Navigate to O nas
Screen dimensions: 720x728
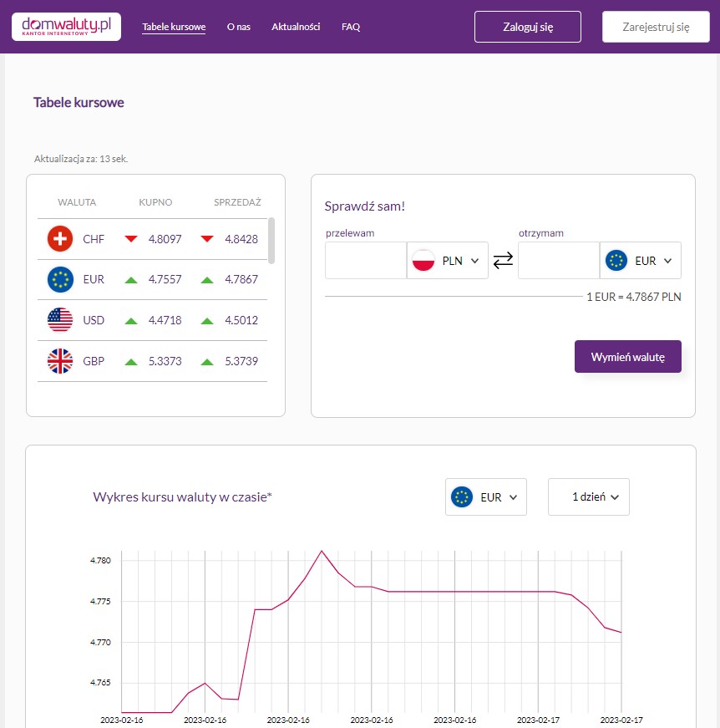pyautogui.click(x=238, y=27)
